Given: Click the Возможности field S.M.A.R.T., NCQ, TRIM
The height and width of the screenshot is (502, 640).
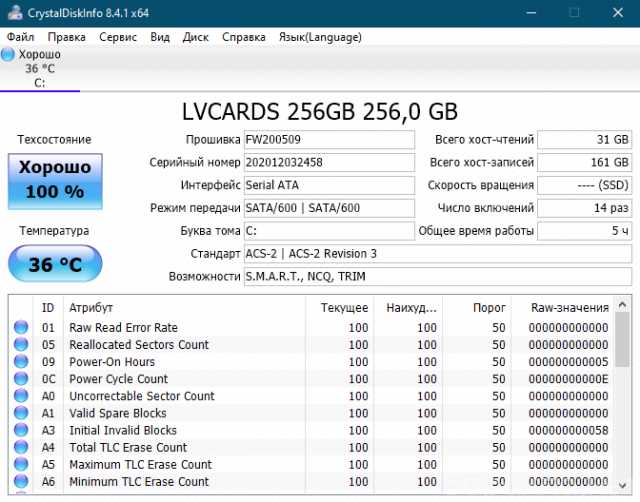Looking at the screenshot, I should [438, 277].
